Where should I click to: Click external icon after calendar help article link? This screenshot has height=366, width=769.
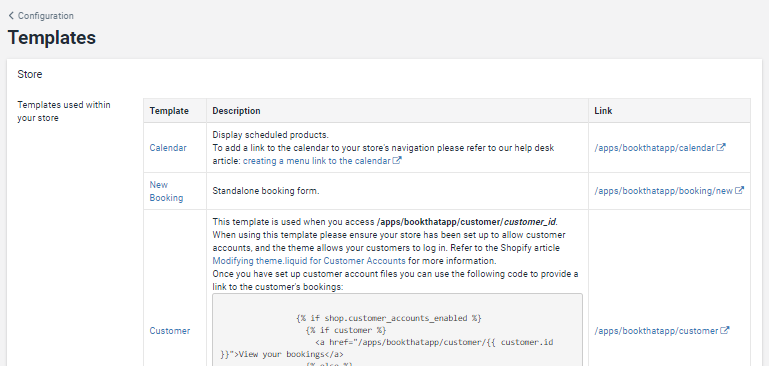(x=397, y=160)
